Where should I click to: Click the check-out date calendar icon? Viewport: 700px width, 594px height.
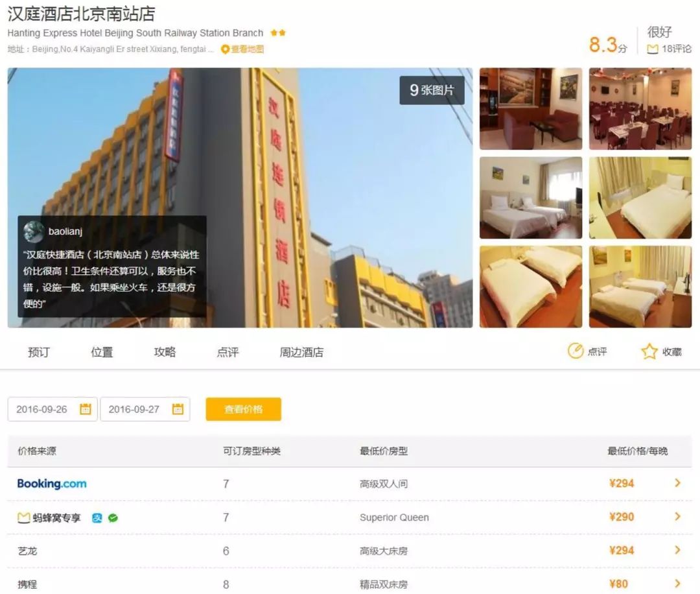click(x=178, y=409)
